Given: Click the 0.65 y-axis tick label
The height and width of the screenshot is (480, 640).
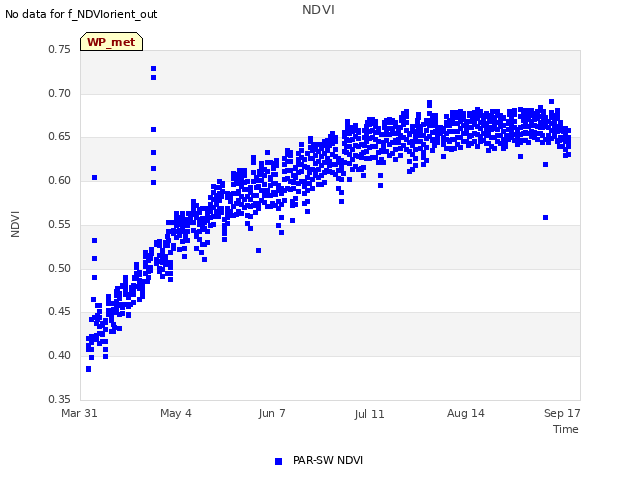Looking at the screenshot, I should click(x=59, y=137).
